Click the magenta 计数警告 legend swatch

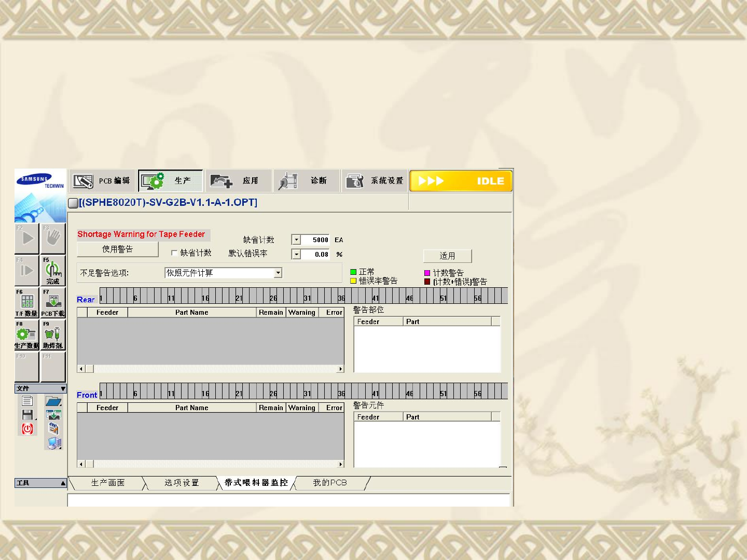pos(427,273)
